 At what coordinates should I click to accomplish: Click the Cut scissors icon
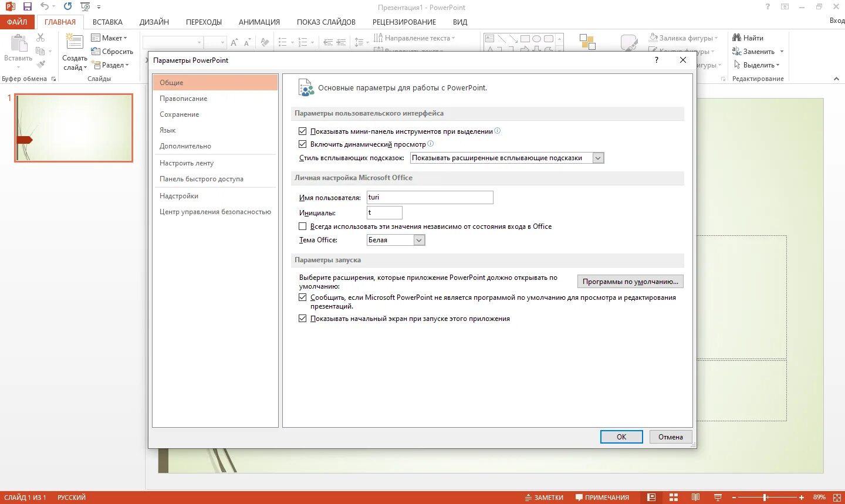tap(40, 38)
